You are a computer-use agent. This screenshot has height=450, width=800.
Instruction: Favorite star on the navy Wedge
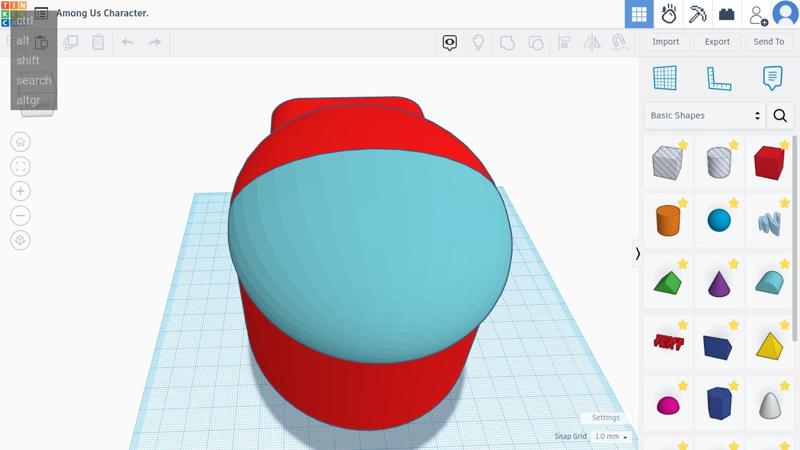[x=734, y=324]
